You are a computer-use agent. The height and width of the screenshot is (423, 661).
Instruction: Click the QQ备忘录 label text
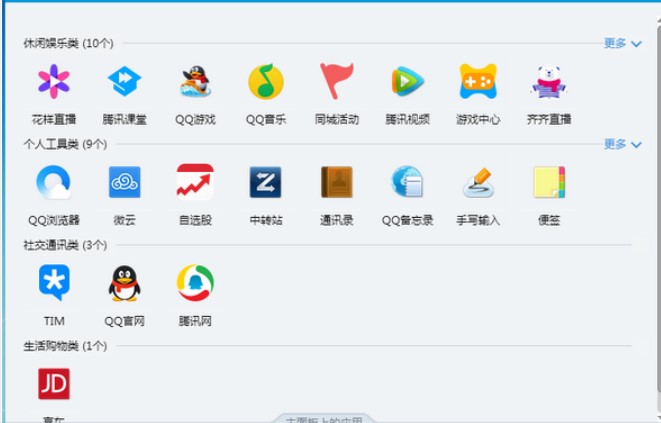point(407,220)
